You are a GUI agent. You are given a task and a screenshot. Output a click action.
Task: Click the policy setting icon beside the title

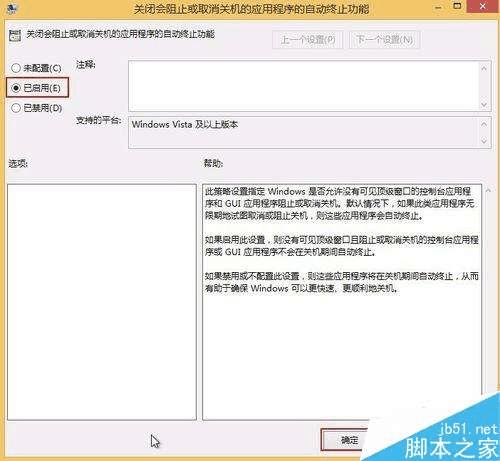coord(15,35)
